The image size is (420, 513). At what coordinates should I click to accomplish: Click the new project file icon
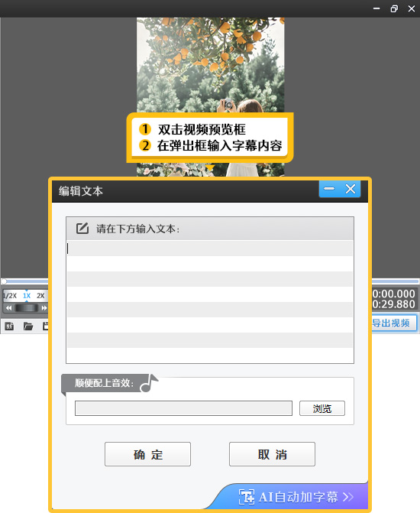(9, 326)
